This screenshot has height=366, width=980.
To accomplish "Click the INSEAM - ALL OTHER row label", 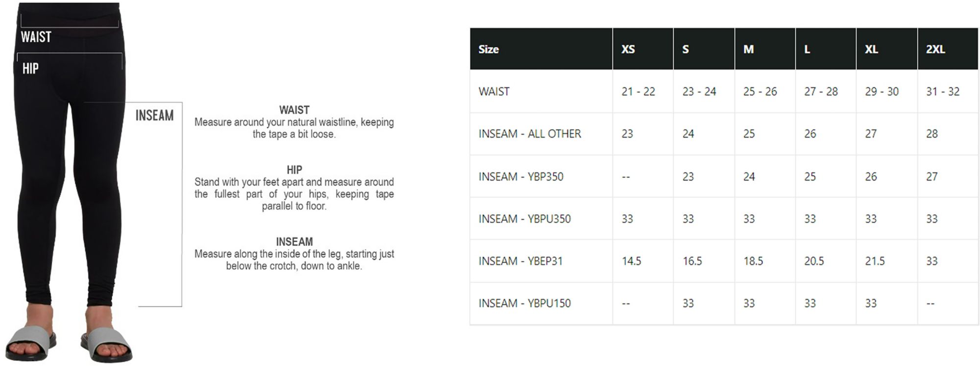I will click(x=530, y=134).
